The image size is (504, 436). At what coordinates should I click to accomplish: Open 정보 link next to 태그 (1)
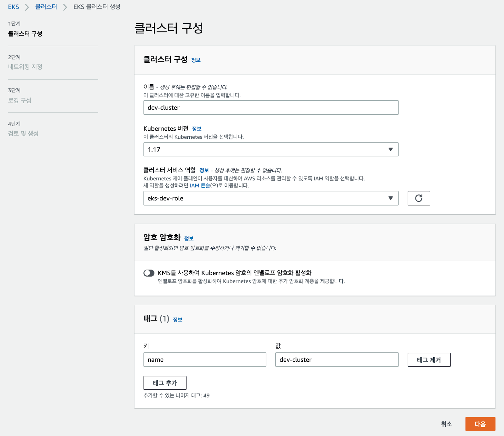178,320
